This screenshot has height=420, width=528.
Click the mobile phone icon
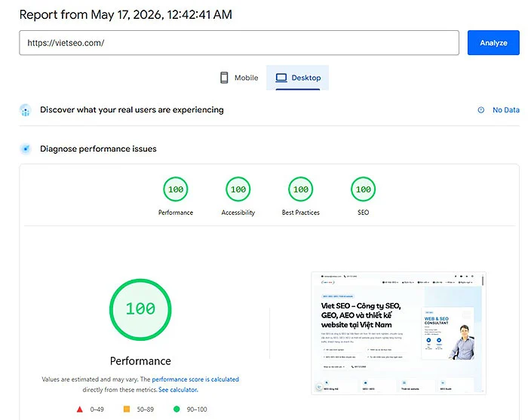224,78
